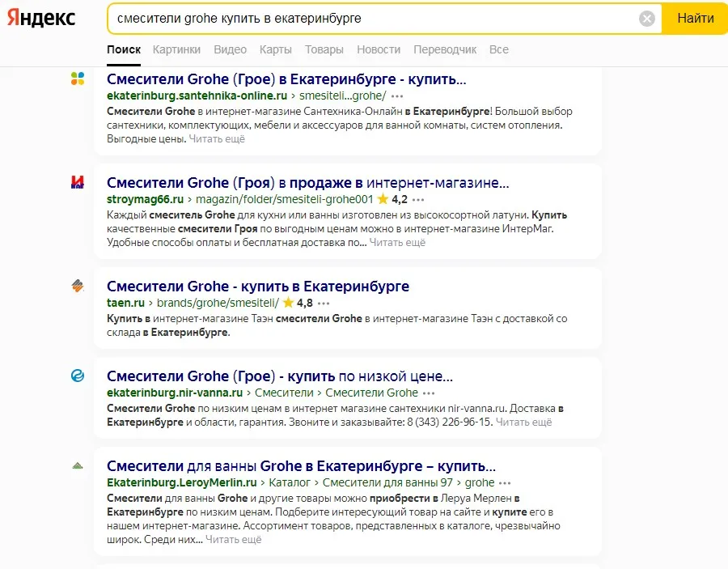Click the taen.ru favicon

pos(78,286)
